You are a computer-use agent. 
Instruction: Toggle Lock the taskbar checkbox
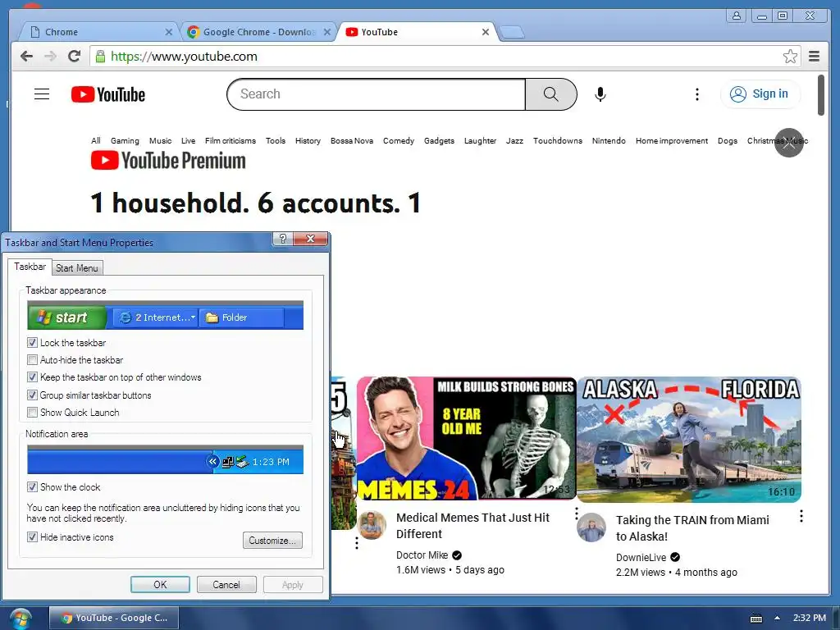[32, 342]
